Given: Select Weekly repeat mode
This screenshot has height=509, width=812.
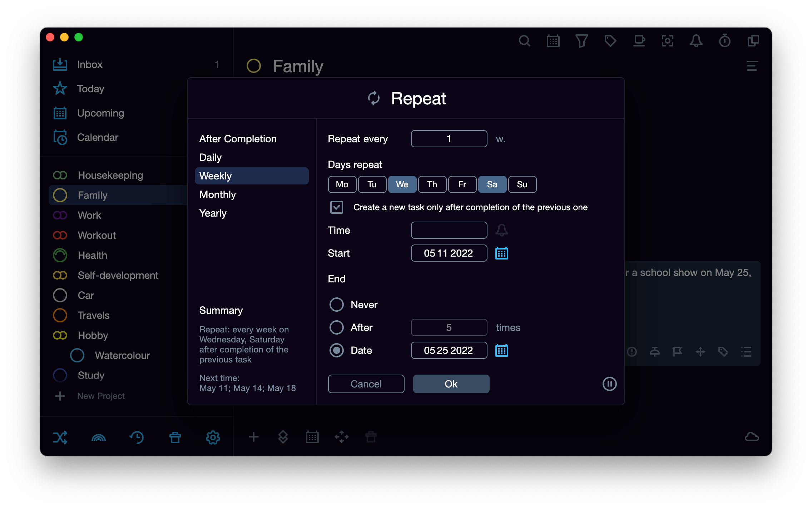Looking at the screenshot, I should 252,176.
